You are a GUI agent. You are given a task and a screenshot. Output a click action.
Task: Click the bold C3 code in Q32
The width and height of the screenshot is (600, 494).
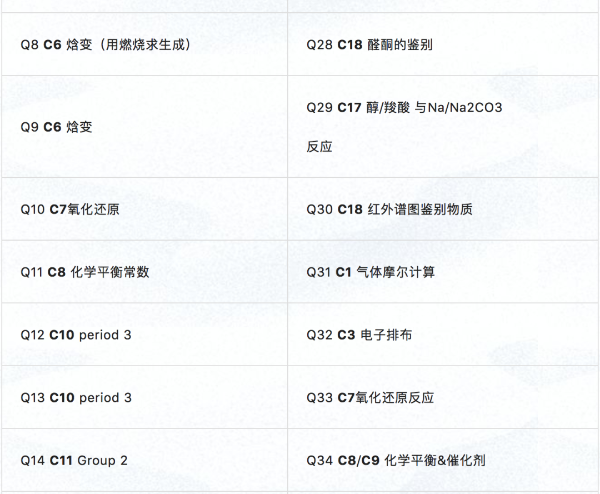pyautogui.click(x=346, y=335)
